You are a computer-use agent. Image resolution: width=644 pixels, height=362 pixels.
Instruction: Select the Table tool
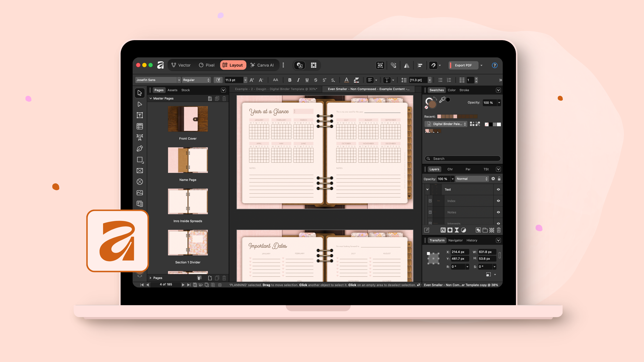coord(140,126)
